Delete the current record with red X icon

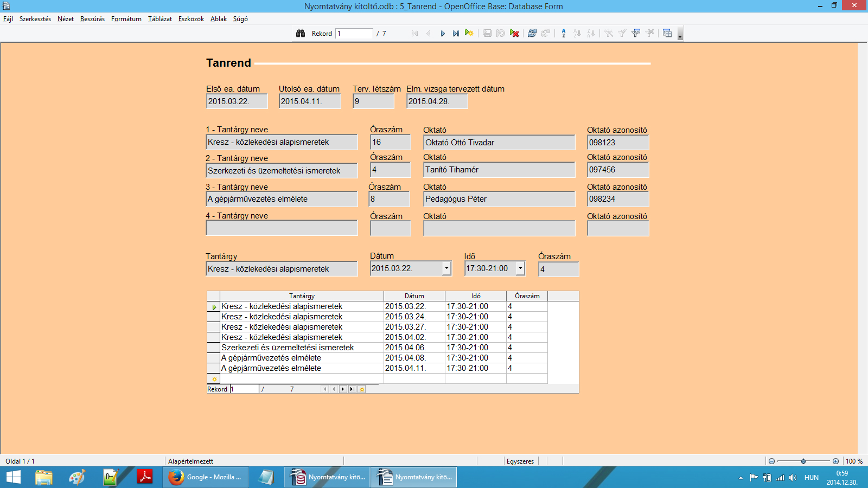coord(514,34)
